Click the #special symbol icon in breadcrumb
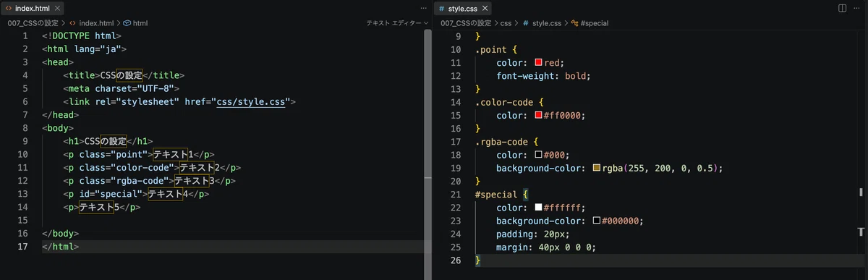 pyautogui.click(x=575, y=23)
